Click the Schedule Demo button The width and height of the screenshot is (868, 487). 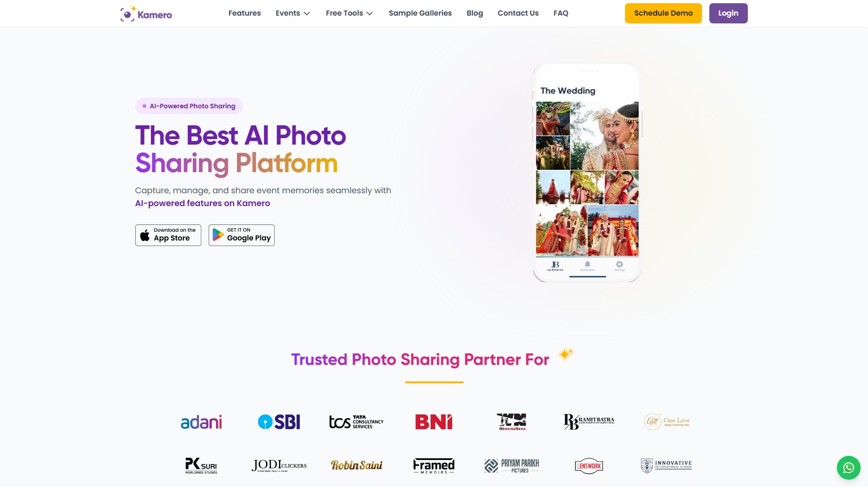(663, 13)
